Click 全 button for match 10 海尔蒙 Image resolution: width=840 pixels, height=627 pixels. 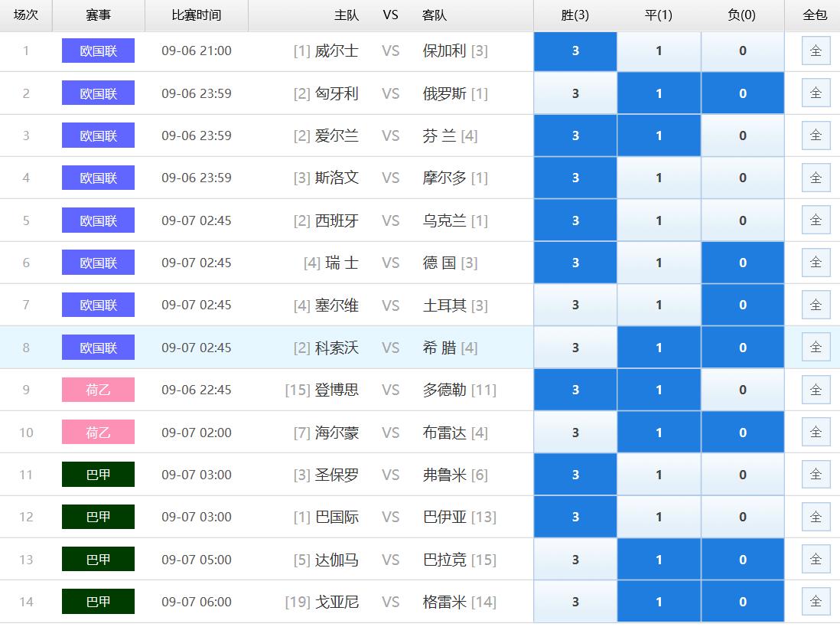[x=816, y=432]
